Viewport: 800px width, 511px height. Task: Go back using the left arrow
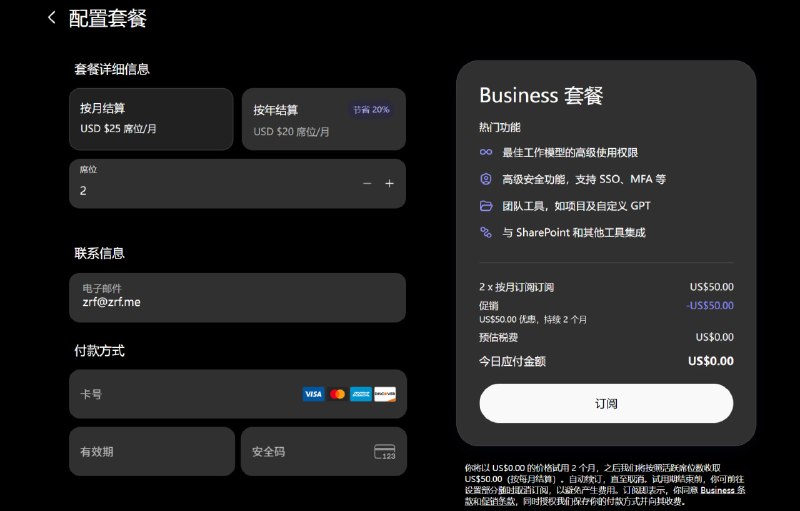tap(52, 18)
